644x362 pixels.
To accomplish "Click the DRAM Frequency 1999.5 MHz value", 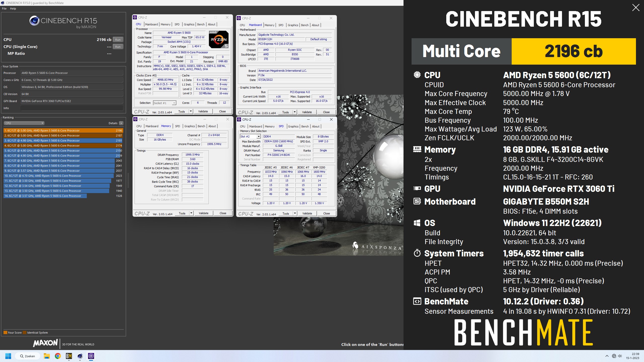I will 192,155.
